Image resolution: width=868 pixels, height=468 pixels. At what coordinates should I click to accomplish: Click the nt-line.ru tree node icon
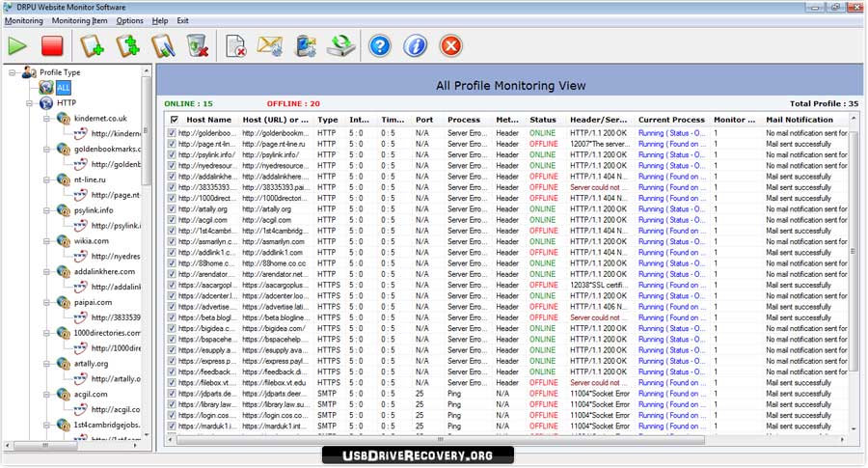[64, 179]
